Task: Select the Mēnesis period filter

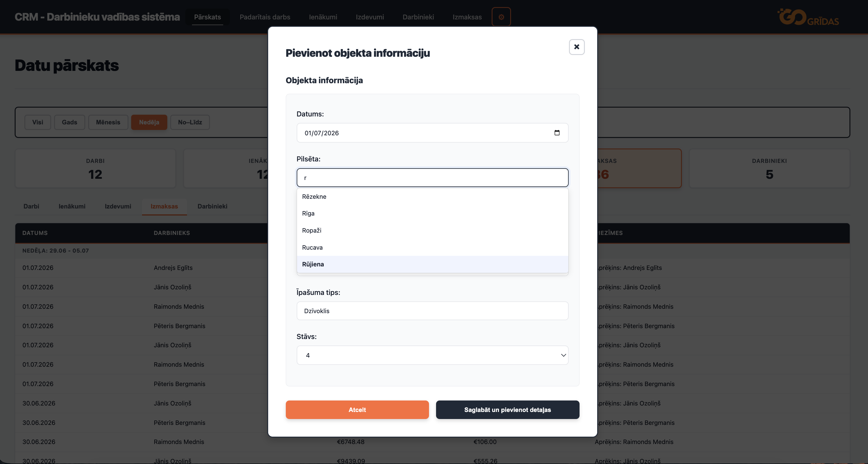Action: (108, 122)
